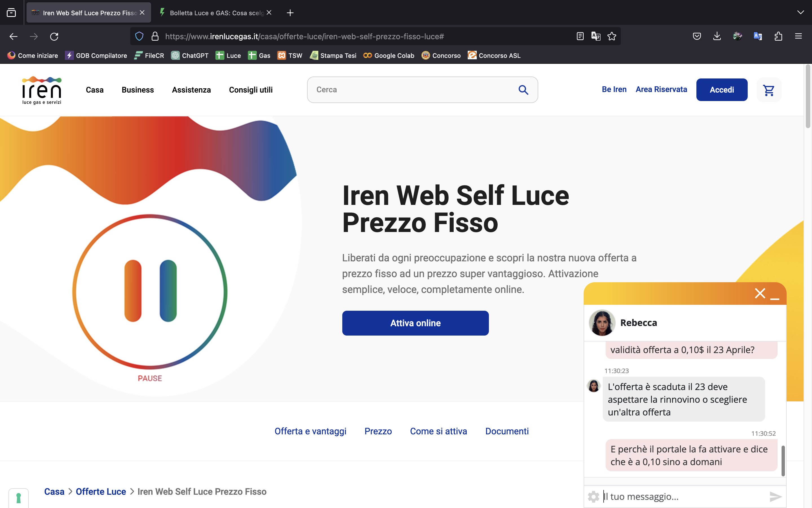Bookmark this page with the star icon

pos(612,36)
